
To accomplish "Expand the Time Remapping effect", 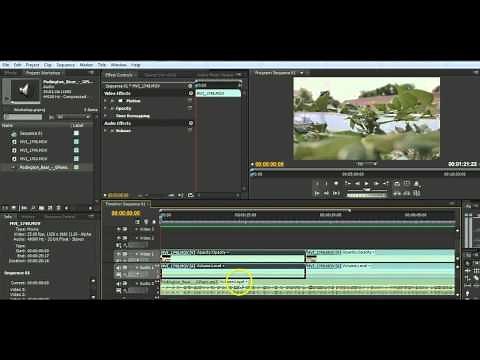I will click(x=106, y=116).
